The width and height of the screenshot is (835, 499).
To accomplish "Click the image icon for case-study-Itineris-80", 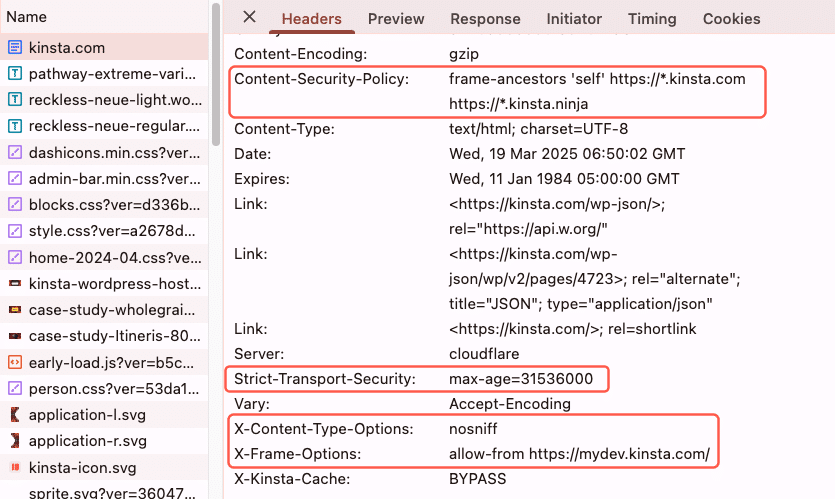I will (x=15, y=336).
